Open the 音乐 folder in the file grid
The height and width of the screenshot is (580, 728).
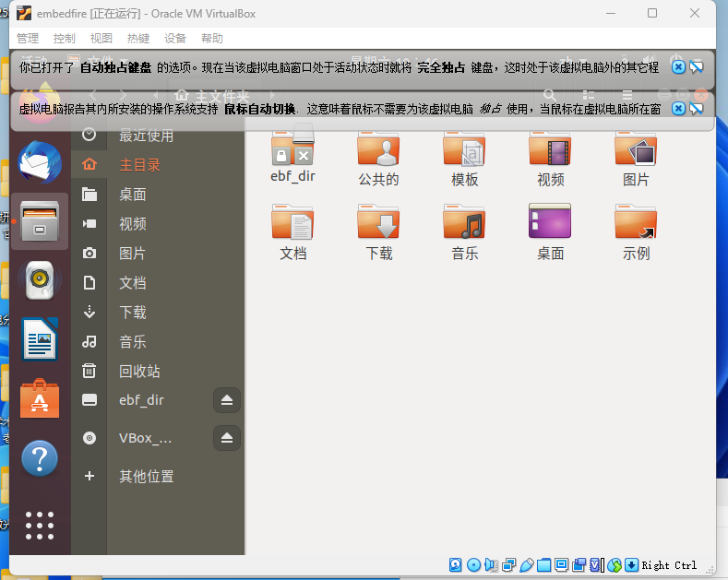click(x=464, y=232)
